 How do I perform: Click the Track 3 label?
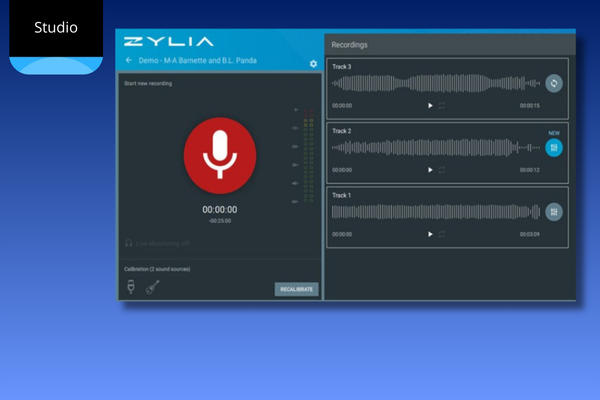[x=341, y=67]
